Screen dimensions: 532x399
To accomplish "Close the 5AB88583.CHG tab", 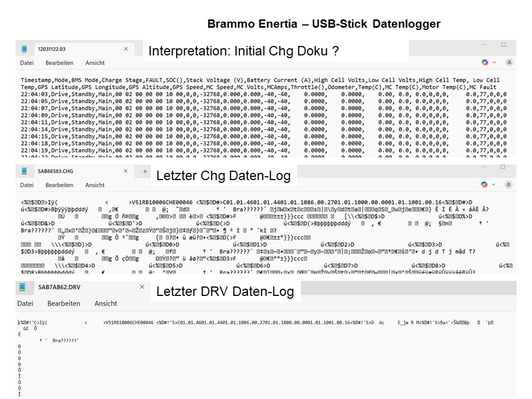I will pyautogui.click(x=126, y=172).
